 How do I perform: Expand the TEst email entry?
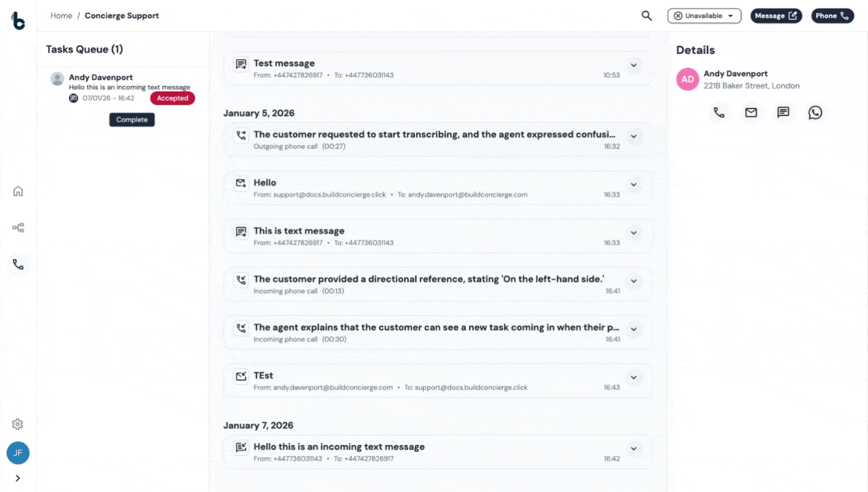634,377
